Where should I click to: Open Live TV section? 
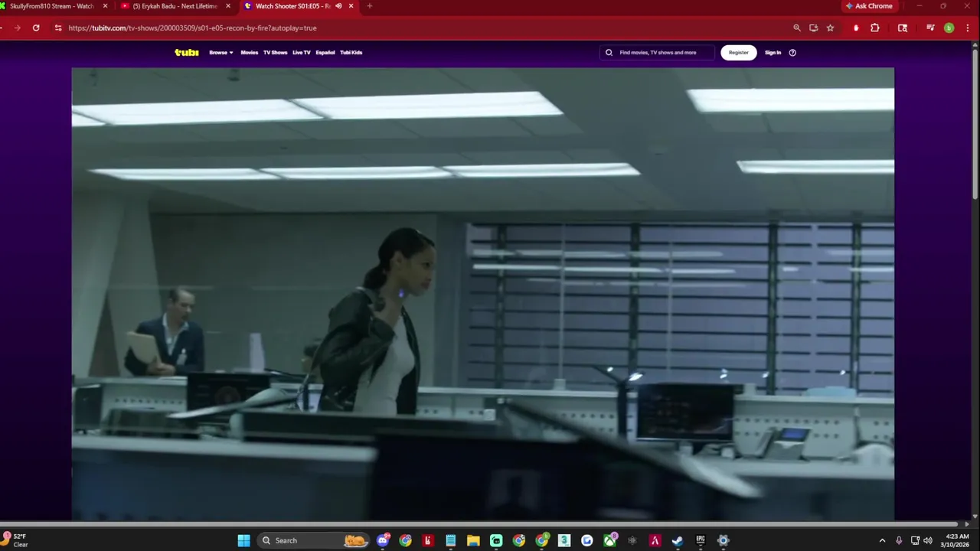pyautogui.click(x=302, y=53)
